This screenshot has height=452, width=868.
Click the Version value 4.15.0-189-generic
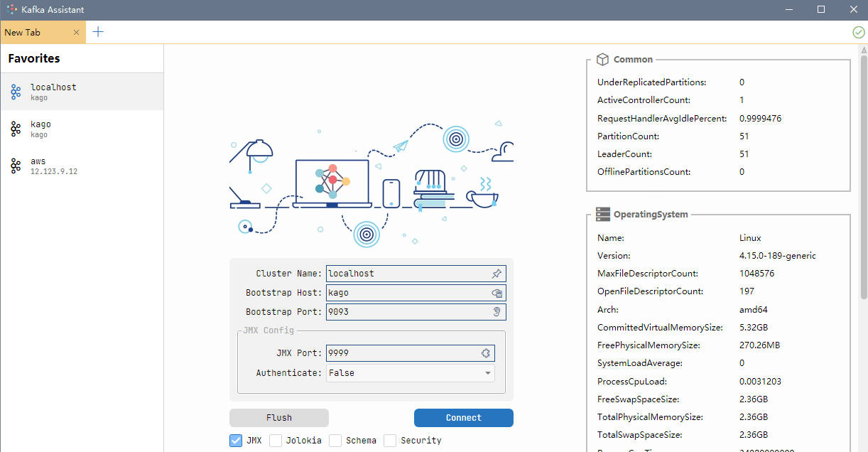[778, 256]
